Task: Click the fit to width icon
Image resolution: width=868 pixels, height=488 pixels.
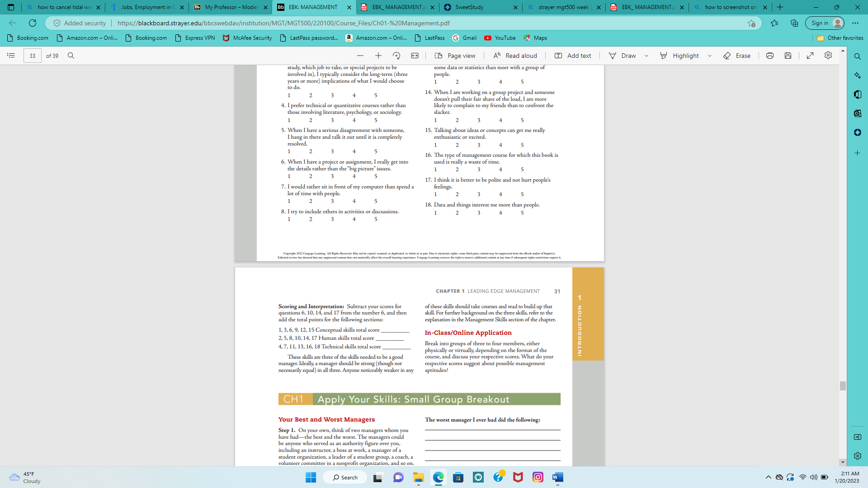Action: point(415,56)
